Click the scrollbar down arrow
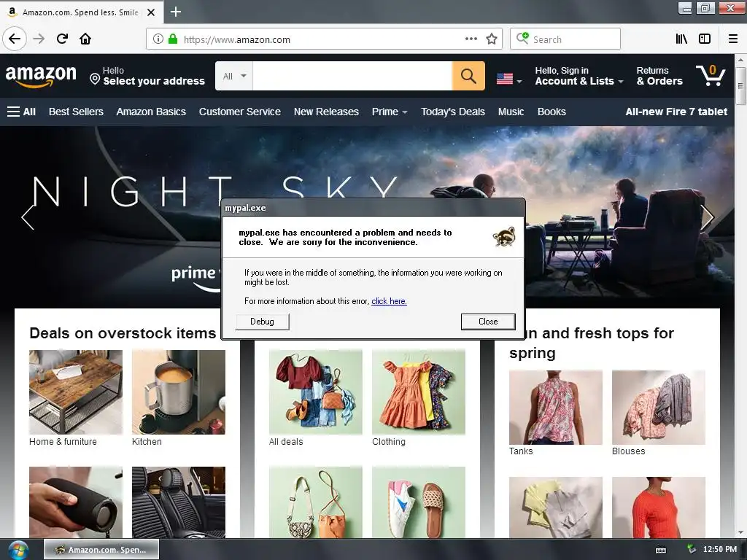Screen dimensions: 747x560 point(740,532)
